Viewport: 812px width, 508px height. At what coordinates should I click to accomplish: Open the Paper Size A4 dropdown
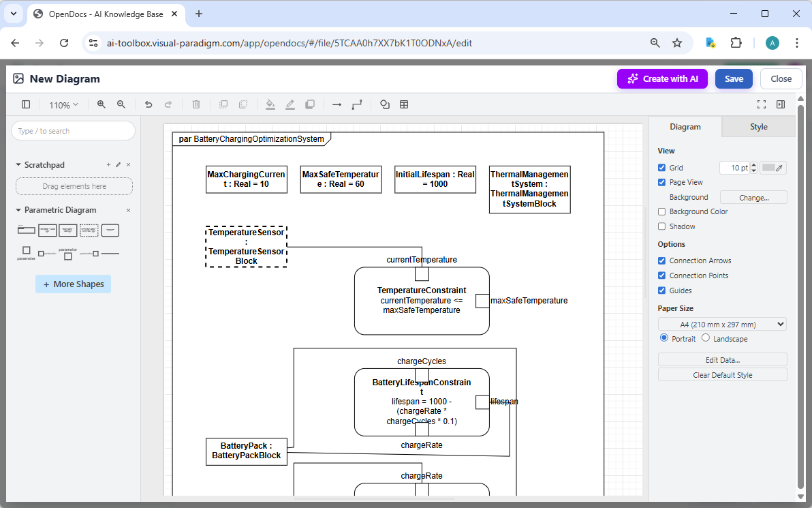(x=721, y=323)
